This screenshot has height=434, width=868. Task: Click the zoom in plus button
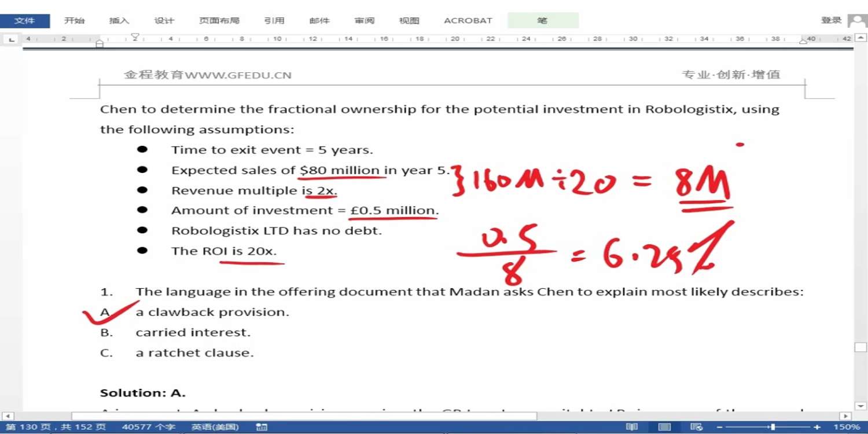point(817,427)
